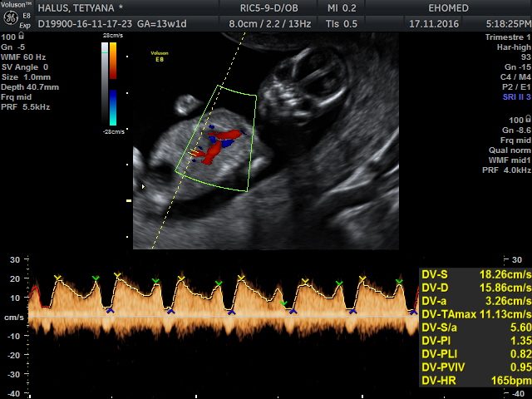Click the Depth 40.7mm parameter

tap(30, 86)
